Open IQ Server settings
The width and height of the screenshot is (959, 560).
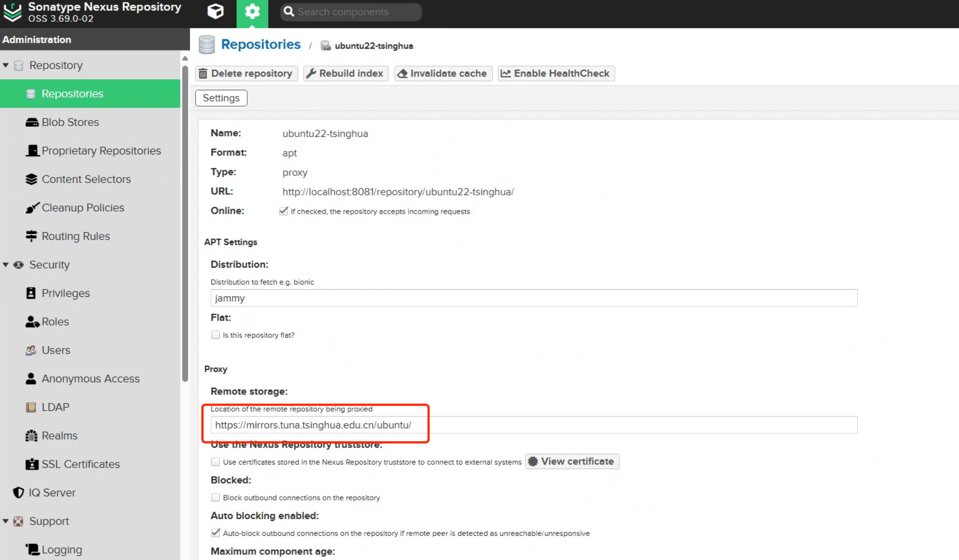tap(52, 493)
